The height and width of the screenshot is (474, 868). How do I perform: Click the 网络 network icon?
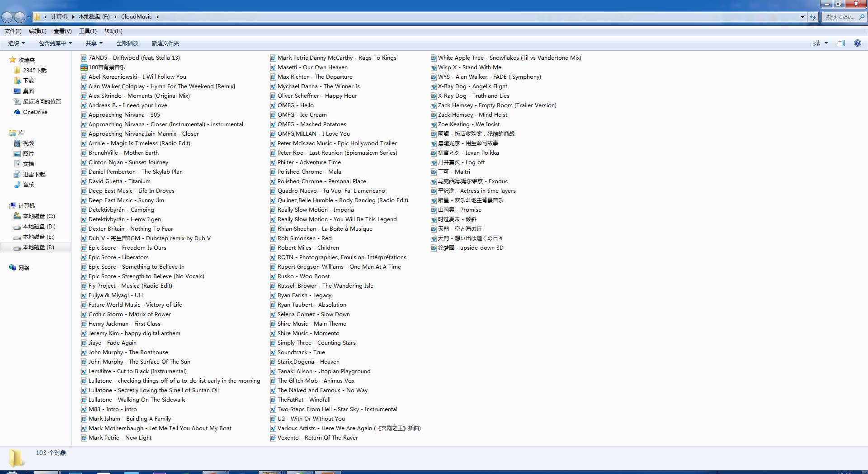point(13,268)
